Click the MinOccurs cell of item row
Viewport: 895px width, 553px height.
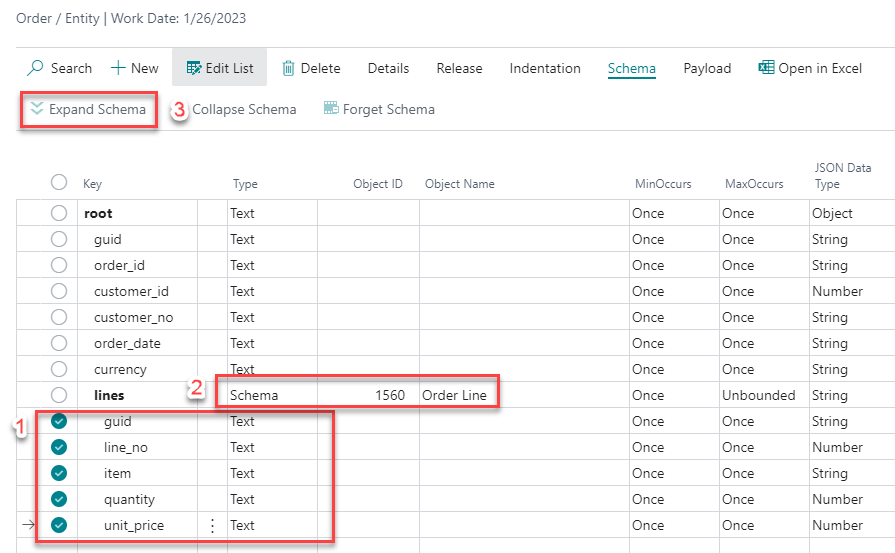(674, 473)
